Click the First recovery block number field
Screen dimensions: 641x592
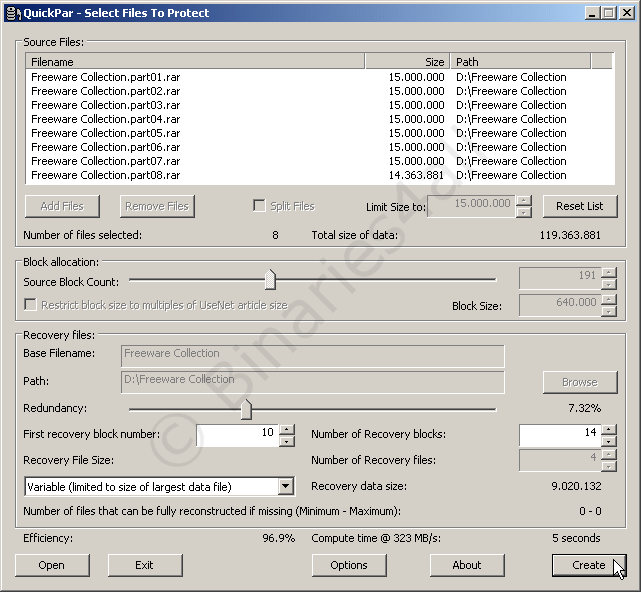238,435
